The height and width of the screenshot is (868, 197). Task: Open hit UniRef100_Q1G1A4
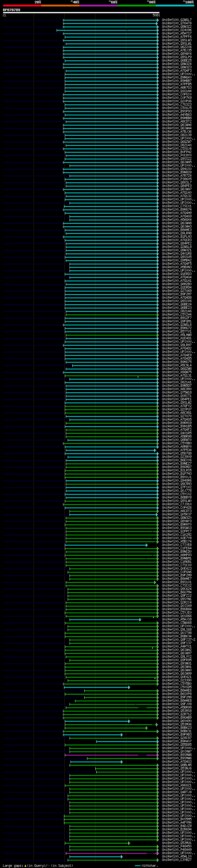click(x=177, y=91)
